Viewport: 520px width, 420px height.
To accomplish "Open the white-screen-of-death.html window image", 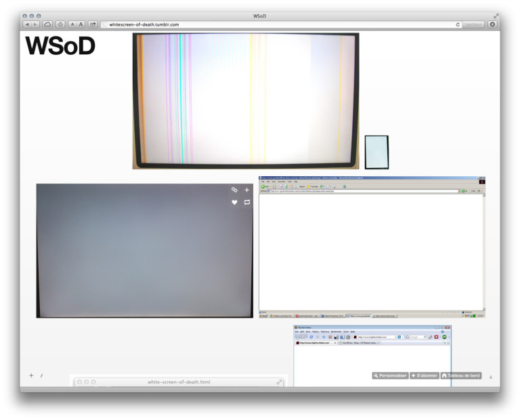I will tap(179, 381).
